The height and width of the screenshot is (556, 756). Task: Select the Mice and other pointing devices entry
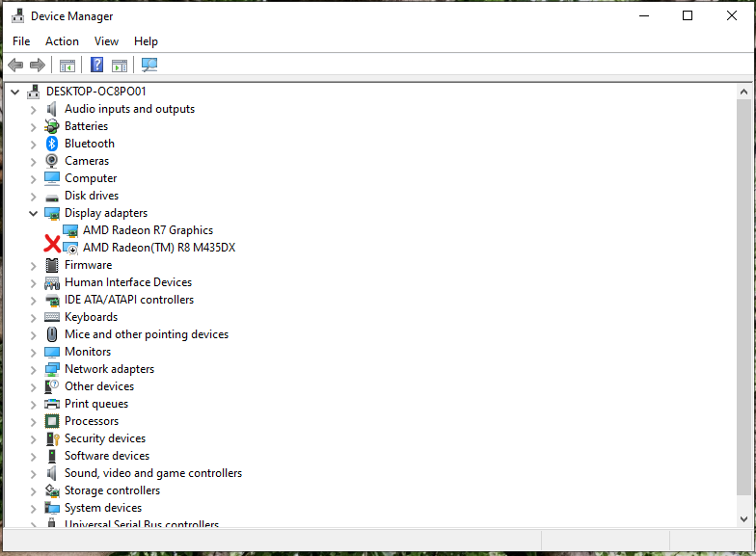point(147,334)
